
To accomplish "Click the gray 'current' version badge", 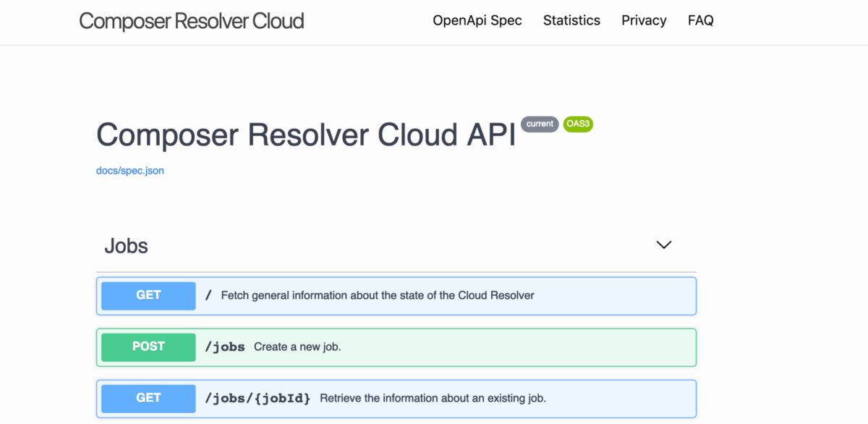I will (540, 124).
